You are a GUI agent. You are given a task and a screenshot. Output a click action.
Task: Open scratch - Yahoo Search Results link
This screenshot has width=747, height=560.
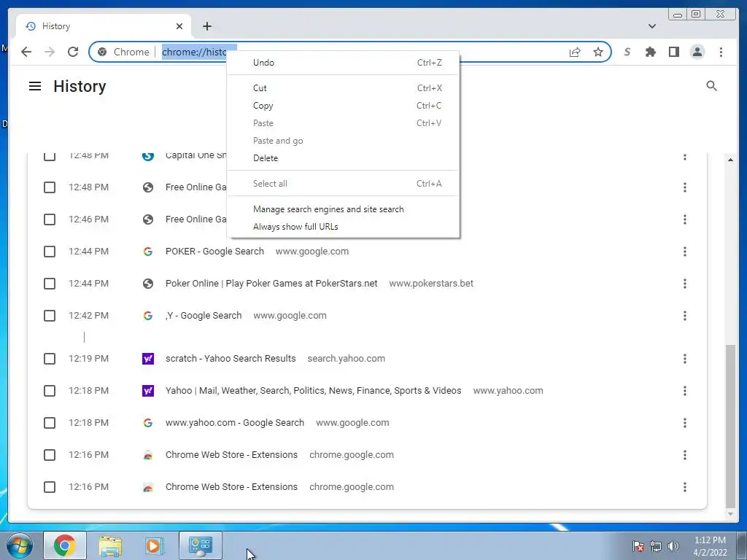click(x=231, y=359)
